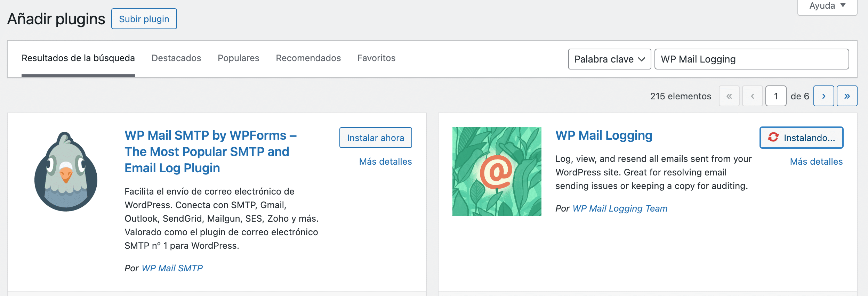Screen dimensions: 868x296
Task: Select Resultados de la búsqueda tab
Action: (78, 58)
